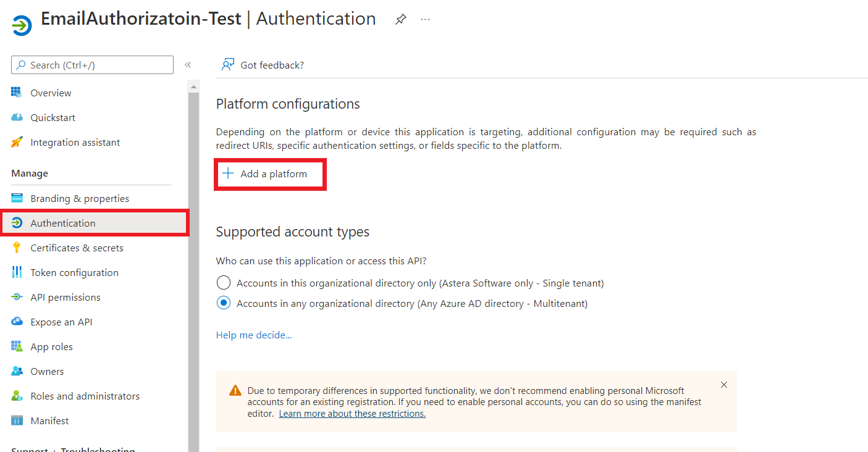Open the more options ellipsis in header
Screen dimensions: 868x452
pos(425,19)
